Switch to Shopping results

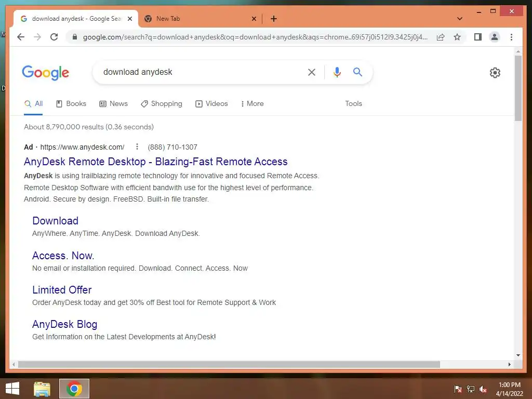[162, 103]
